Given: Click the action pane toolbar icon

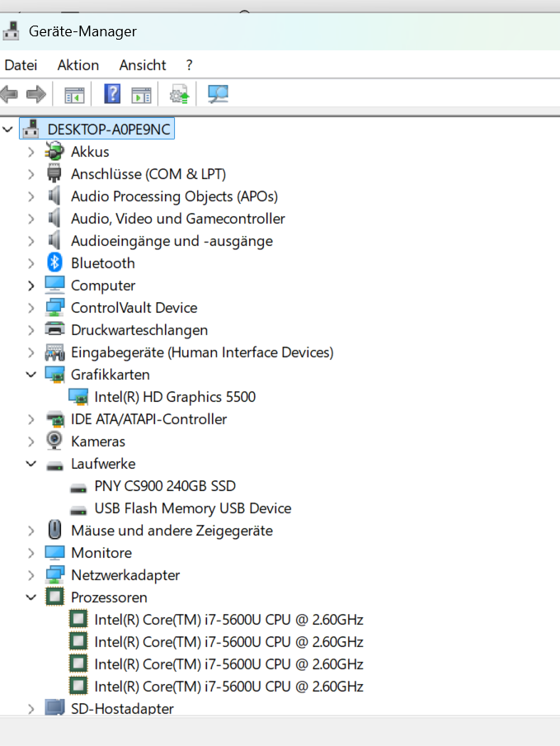Looking at the screenshot, I should (141, 95).
